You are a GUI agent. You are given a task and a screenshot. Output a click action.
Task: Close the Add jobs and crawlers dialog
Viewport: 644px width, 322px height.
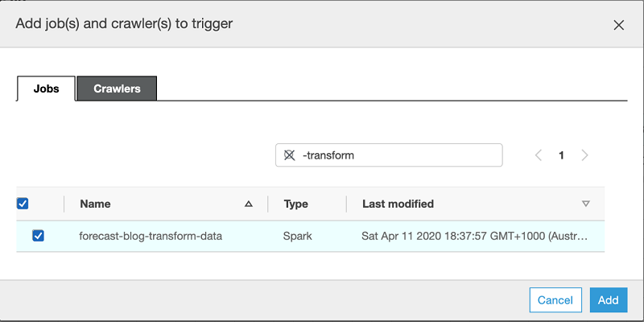click(x=618, y=25)
